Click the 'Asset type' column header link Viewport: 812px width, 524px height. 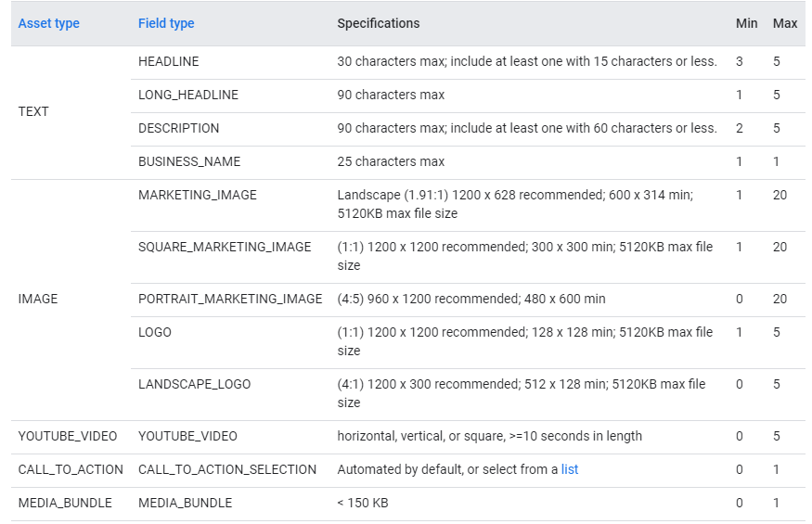pyautogui.click(x=48, y=23)
